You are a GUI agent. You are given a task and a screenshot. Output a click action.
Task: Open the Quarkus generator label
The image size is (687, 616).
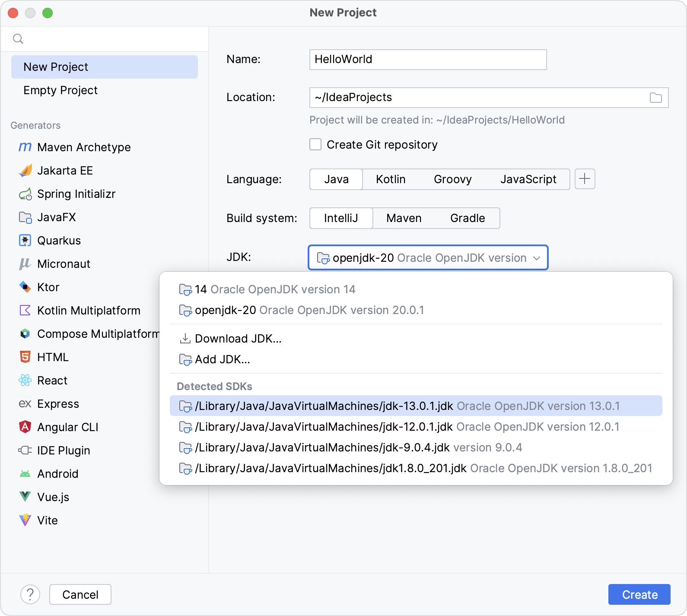click(59, 241)
